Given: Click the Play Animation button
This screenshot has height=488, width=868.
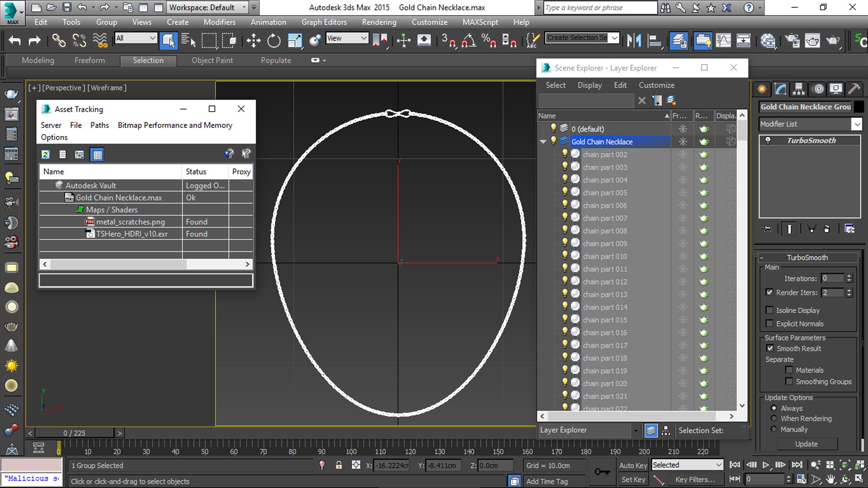Looking at the screenshot, I should click(x=765, y=465).
